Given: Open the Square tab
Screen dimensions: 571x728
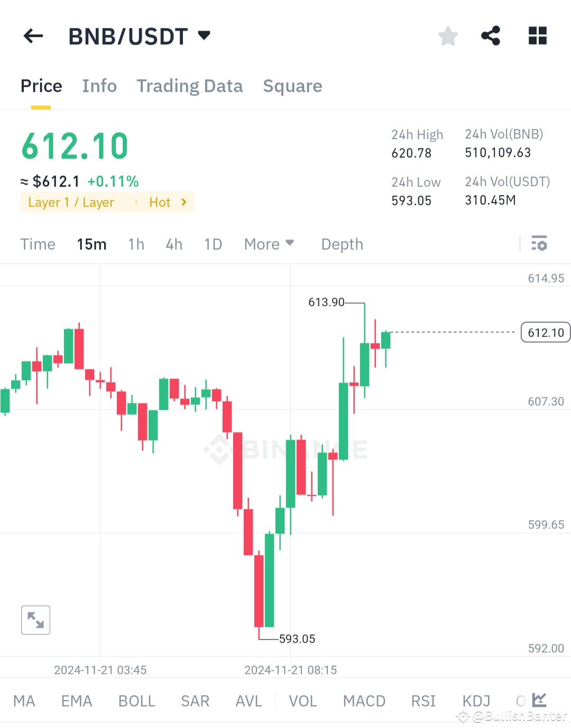Looking at the screenshot, I should (292, 86).
